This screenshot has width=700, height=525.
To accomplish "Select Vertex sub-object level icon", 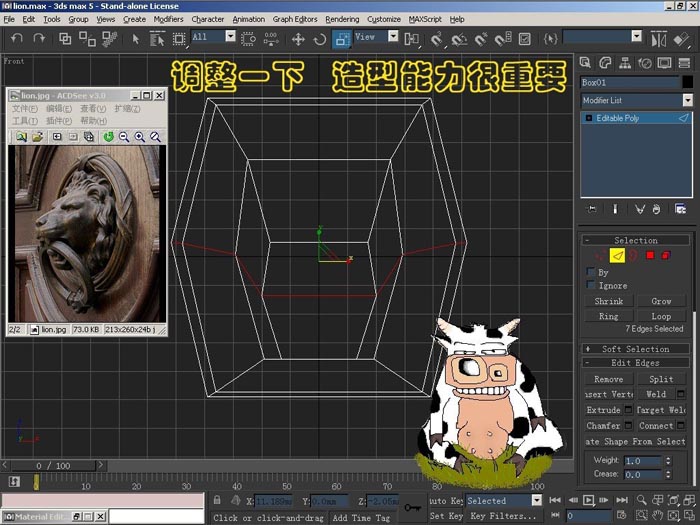I will [600, 255].
